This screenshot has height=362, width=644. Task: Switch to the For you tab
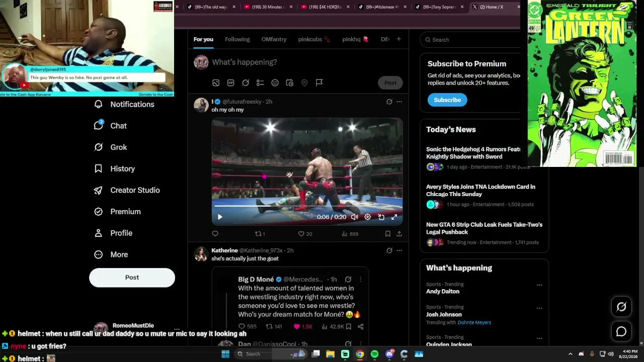[203, 39]
